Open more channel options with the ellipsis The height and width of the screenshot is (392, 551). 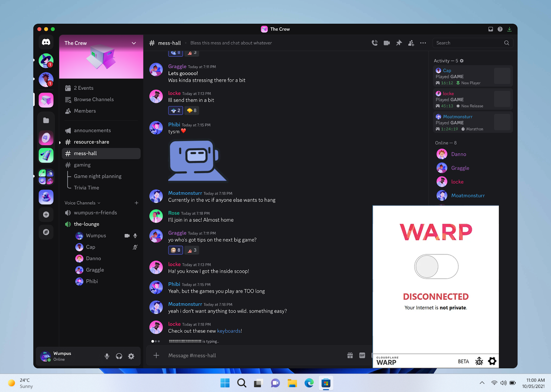click(x=423, y=43)
